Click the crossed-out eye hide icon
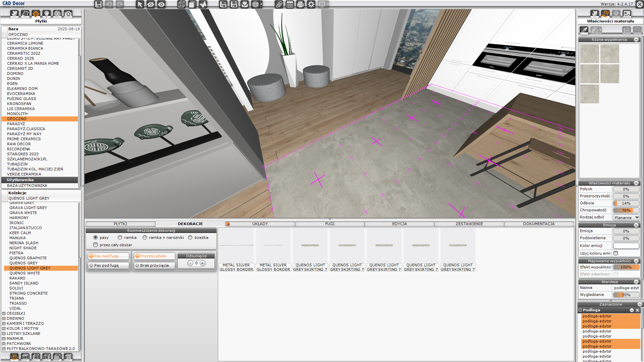This screenshot has width=644, height=362. tap(151, 4)
